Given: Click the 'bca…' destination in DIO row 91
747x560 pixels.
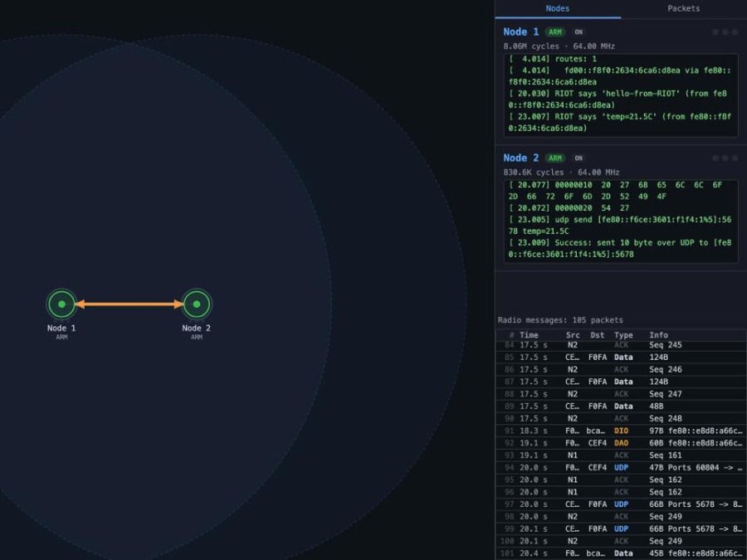Looking at the screenshot, I should [595, 431].
